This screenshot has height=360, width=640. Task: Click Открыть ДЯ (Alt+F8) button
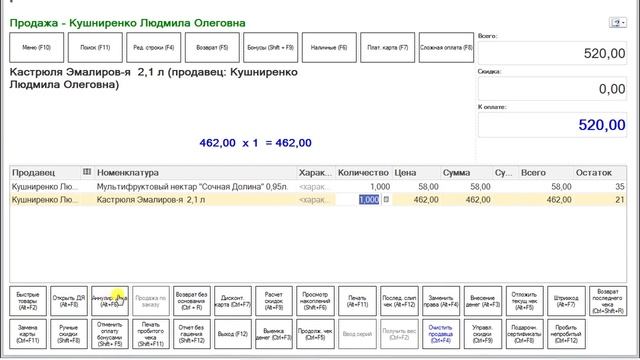69,301
